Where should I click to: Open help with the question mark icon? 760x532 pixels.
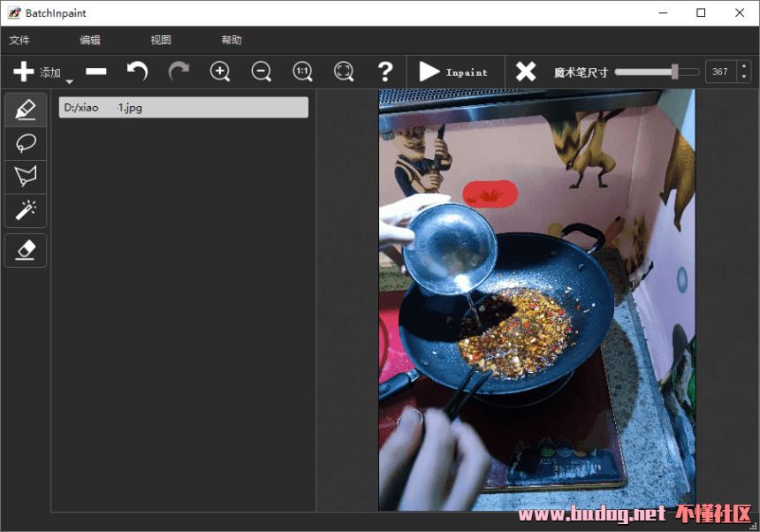(384, 72)
